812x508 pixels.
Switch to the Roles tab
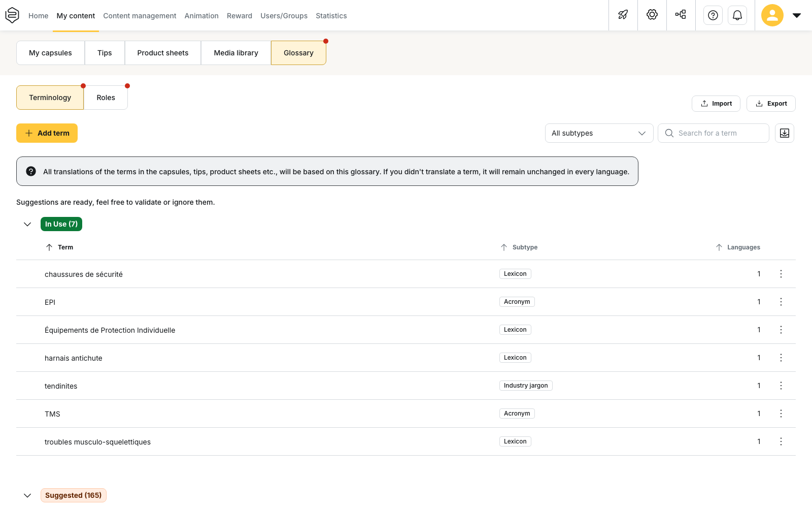point(106,98)
